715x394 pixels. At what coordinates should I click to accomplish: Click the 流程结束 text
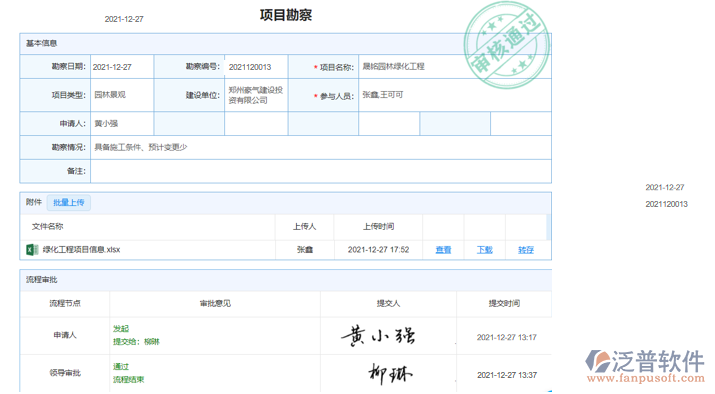tap(129, 380)
